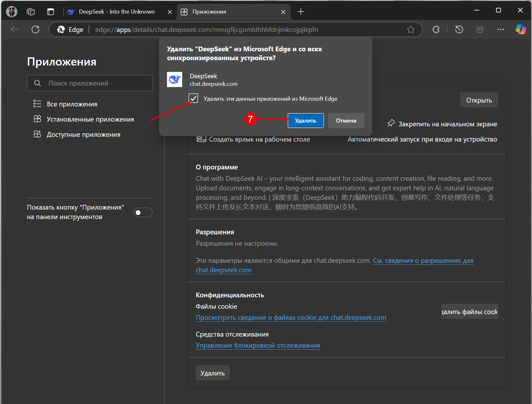
Task: Click the Все приложения list icon
Action: click(x=37, y=104)
